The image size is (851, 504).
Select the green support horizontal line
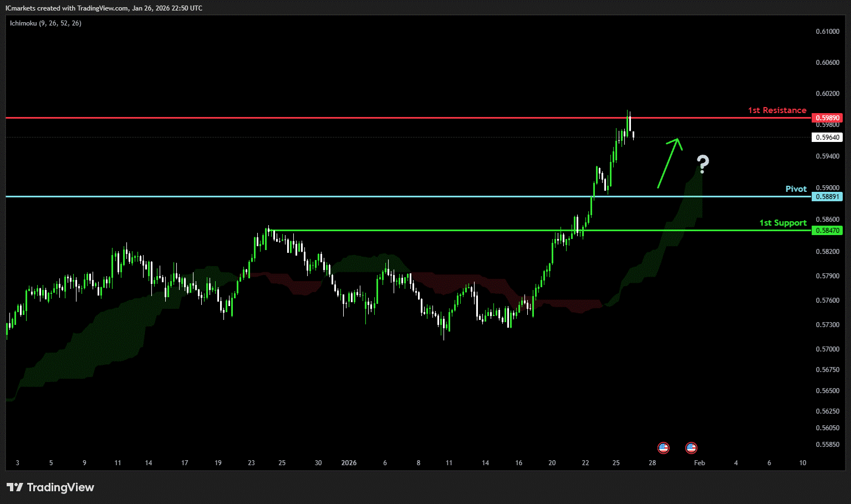(x=444, y=230)
